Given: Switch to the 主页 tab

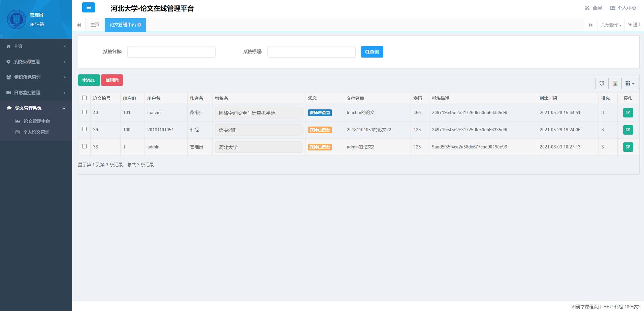Looking at the screenshot, I should [x=95, y=25].
